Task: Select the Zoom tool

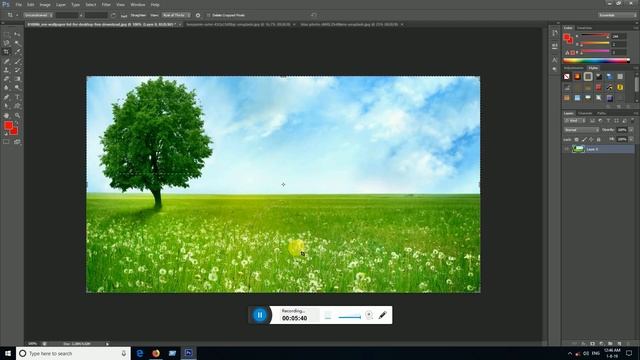Action: tap(17, 116)
